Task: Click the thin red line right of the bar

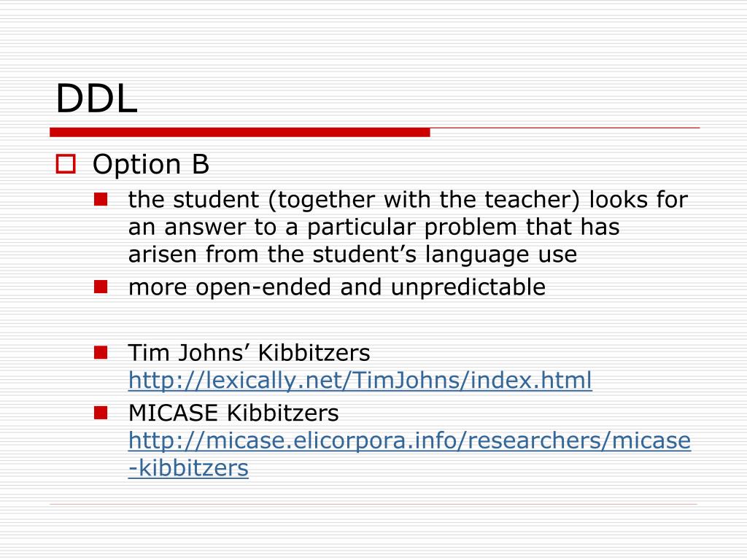Action: (x=565, y=128)
